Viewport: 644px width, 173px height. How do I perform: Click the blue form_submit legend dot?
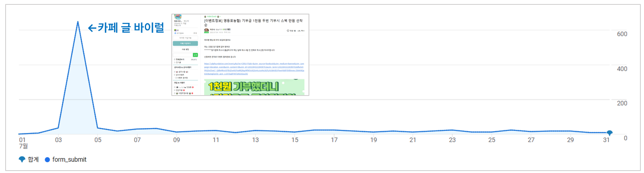47,160
